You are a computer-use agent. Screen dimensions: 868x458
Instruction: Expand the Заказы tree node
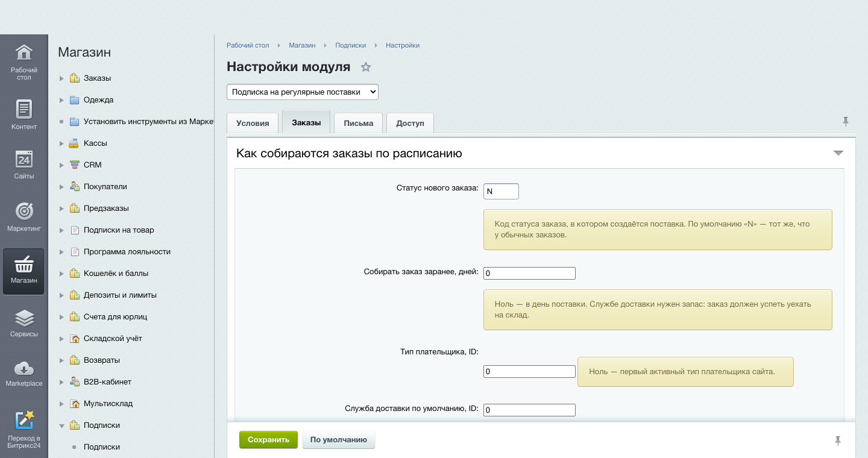point(61,78)
